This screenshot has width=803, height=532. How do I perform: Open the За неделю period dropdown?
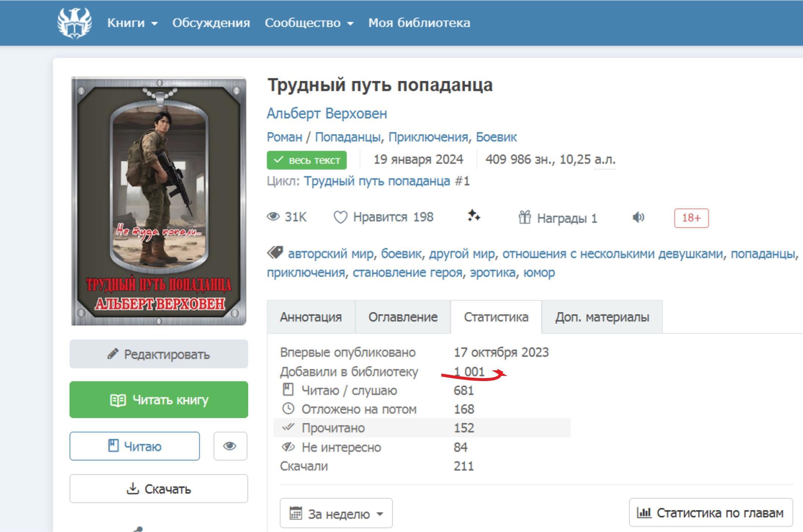pyautogui.click(x=336, y=513)
